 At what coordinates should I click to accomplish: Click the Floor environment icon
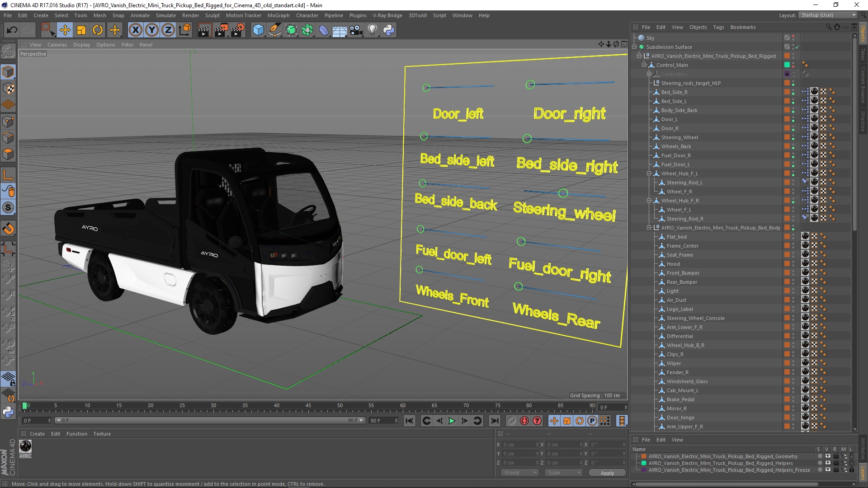(340, 30)
